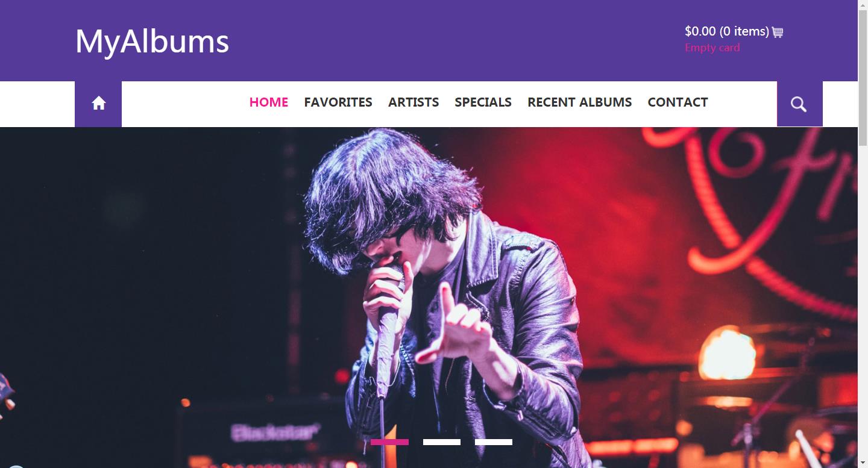Go to the FAVORITES page
This screenshot has width=868, height=468.
[x=338, y=102]
